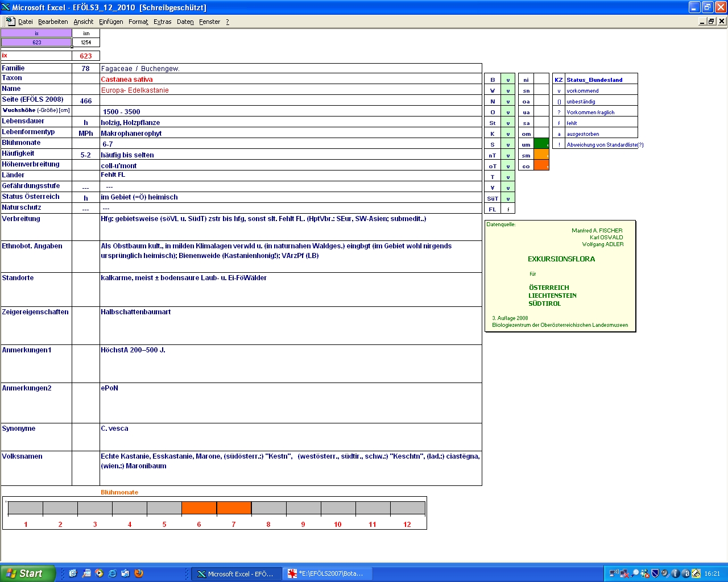Click the disconnected network tray icon
Image resolution: width=728 pixels, height=582 pixels.
coord(624,573)
